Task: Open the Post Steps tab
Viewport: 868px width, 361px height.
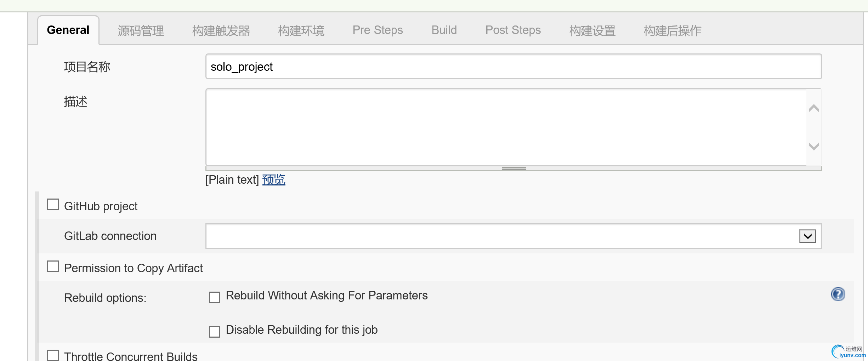Action: tap(513, 30)
